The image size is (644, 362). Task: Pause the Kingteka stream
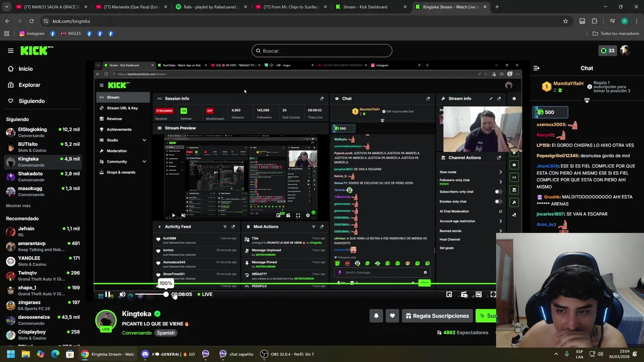[x=107, y=295]
